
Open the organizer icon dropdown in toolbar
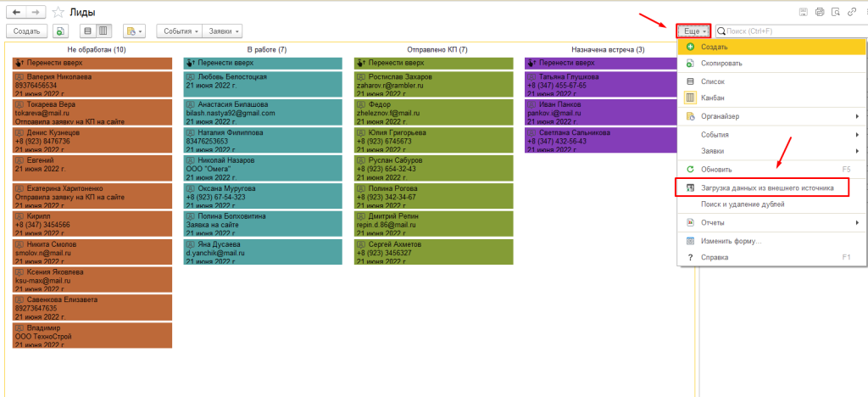pos(133,31)
